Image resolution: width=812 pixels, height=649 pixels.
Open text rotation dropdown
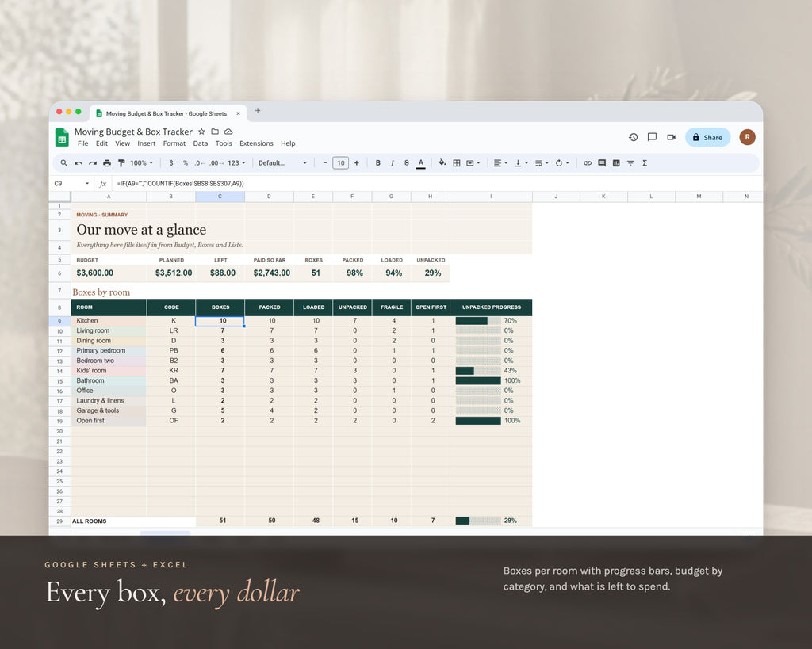(x=562, y=163)
